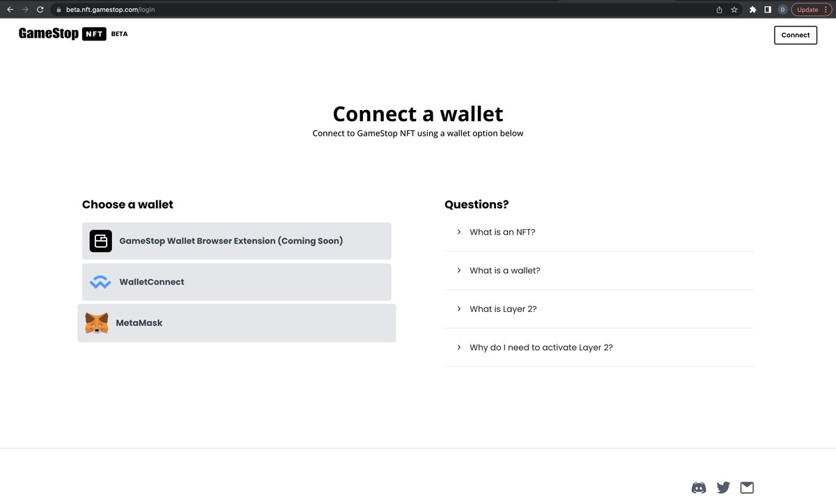Expand "Why do I need to activate Layer 2?"
The width and height of the screenshot is (836, 504).
pos(599,347)
